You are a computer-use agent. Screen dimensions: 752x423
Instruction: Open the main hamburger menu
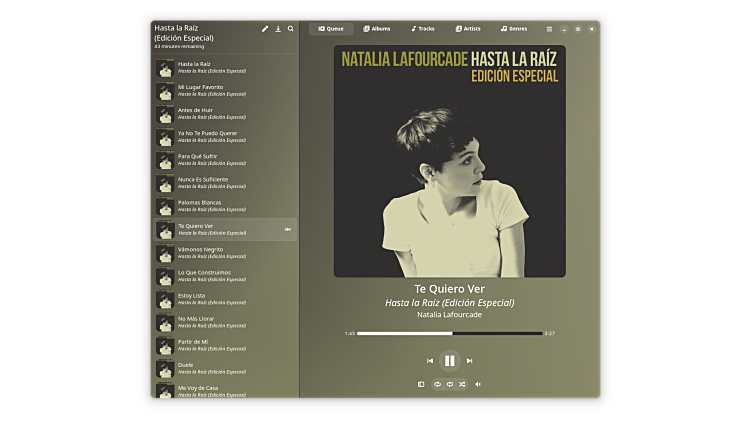click(x=550, y=29)
